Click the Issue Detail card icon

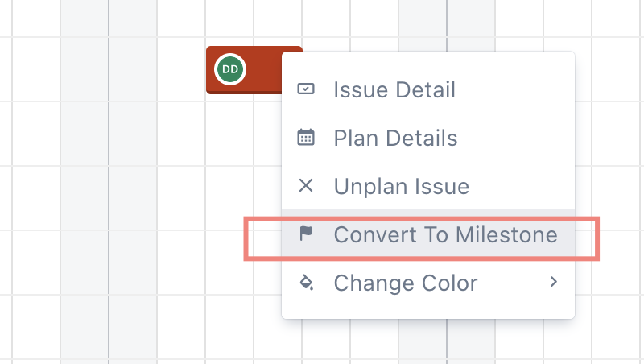coord(306,89)
